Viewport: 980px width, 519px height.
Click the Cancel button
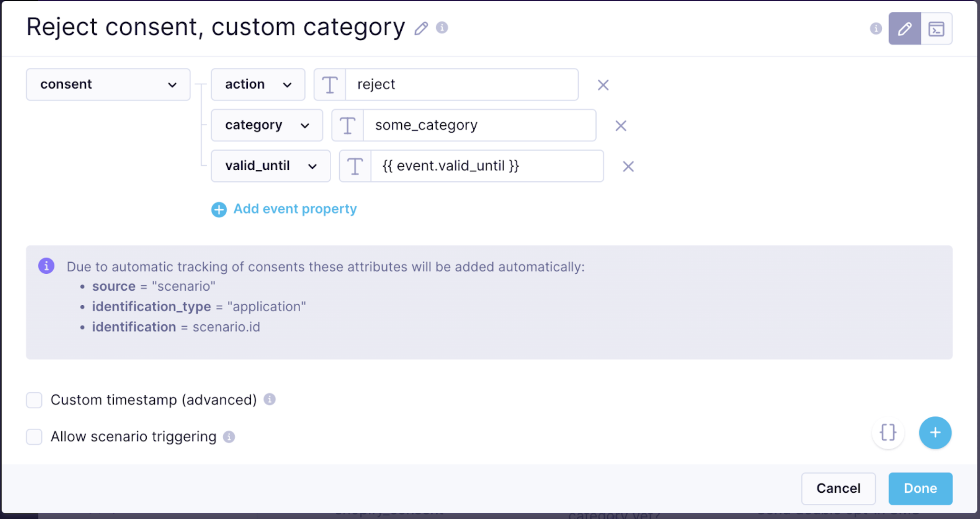click(x=838, y=488)
